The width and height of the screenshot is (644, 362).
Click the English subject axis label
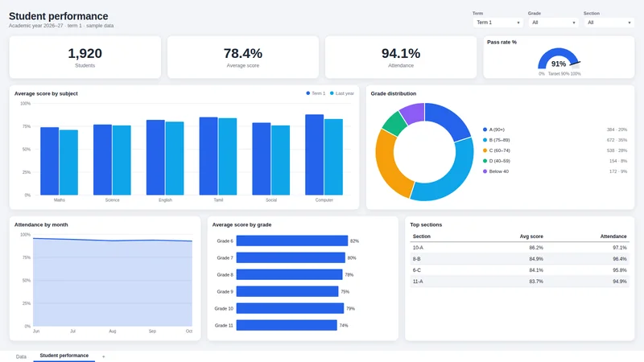point(165,200)
